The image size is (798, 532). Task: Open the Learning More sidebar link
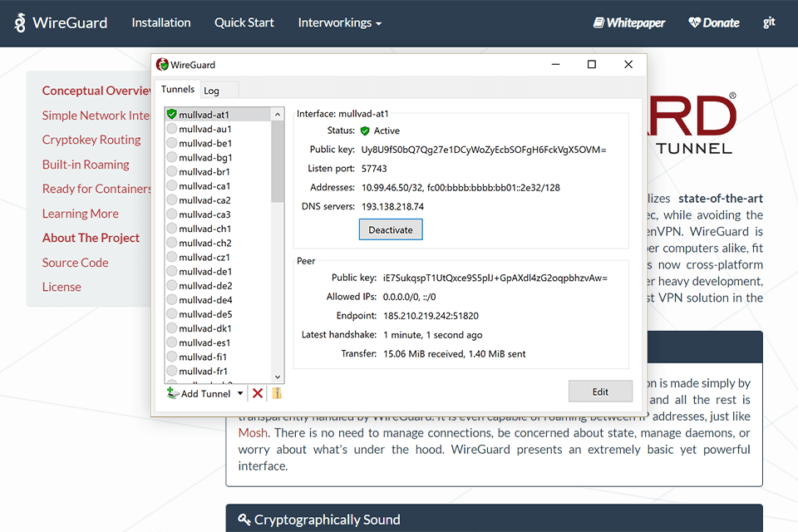(x=81, y=214)
